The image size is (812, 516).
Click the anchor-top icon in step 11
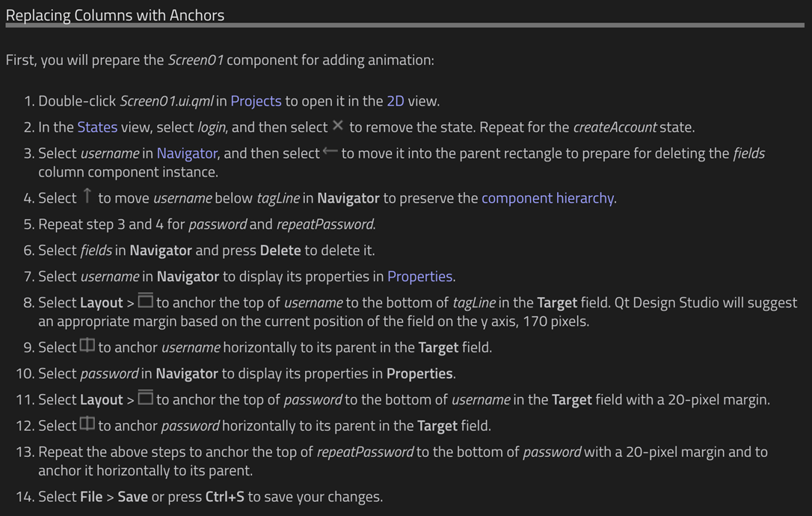(146, 397)
